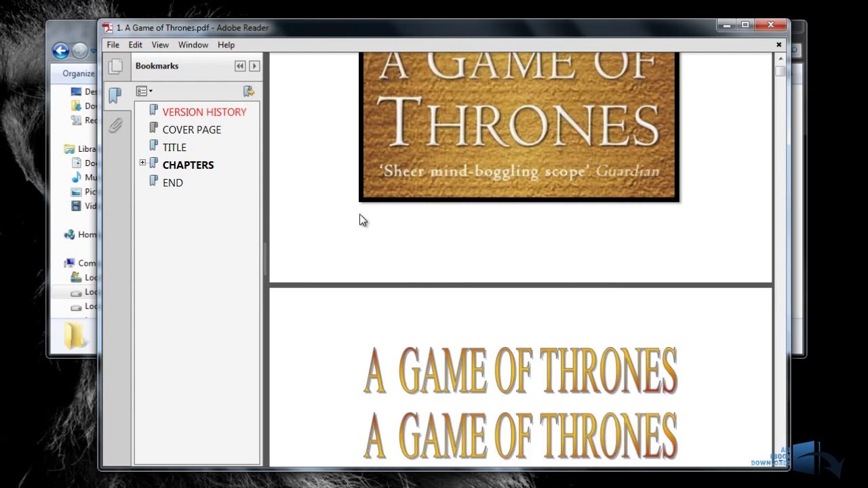The image size is (868, 488).
Task: Select the Computer icon in Explorer
Action: point(69,263)
